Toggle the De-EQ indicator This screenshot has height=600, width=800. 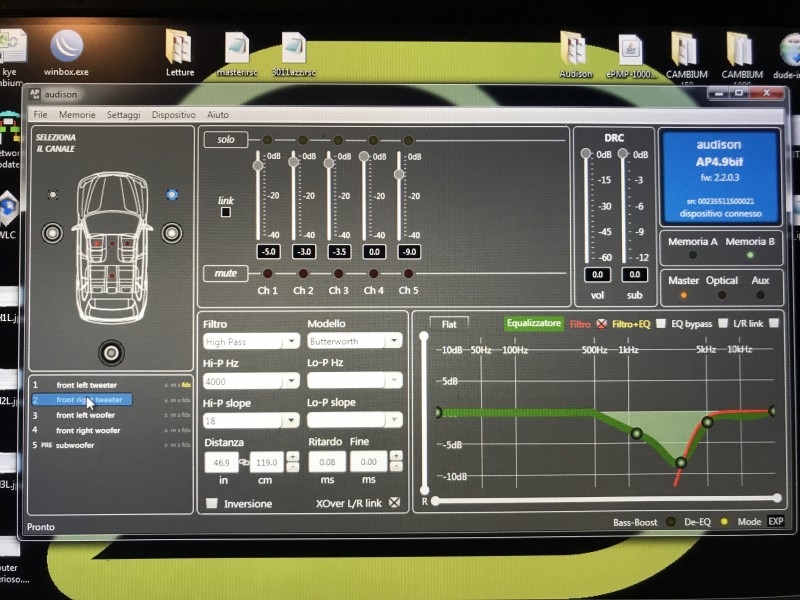[x=723, y=521]
